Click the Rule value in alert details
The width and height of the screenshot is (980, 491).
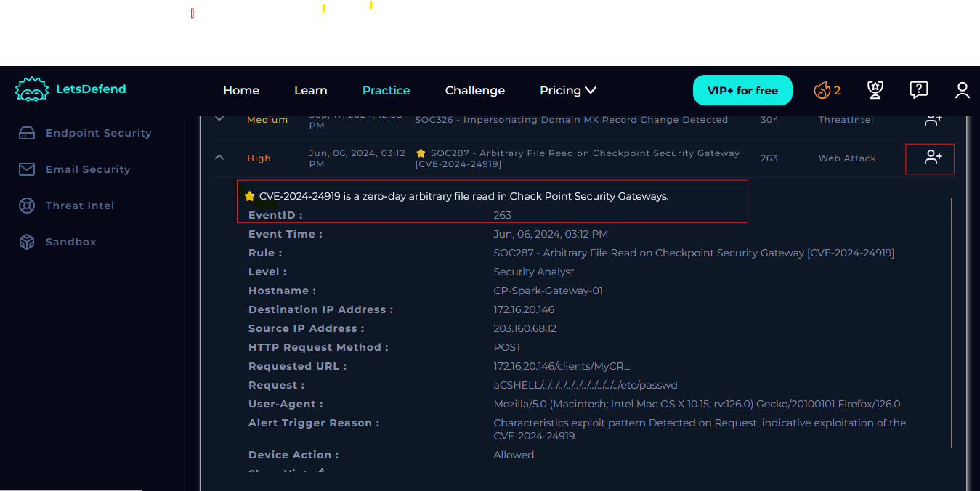694,253
